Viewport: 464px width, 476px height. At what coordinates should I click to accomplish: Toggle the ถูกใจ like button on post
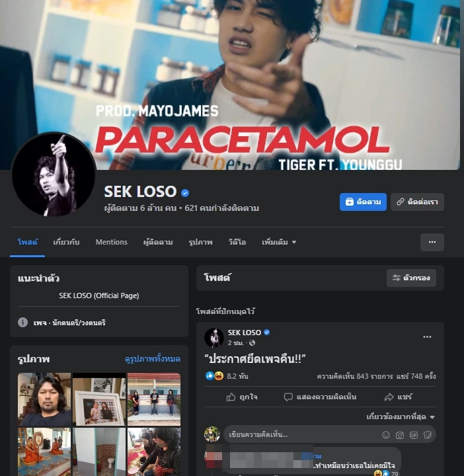(x=242, y=397)
